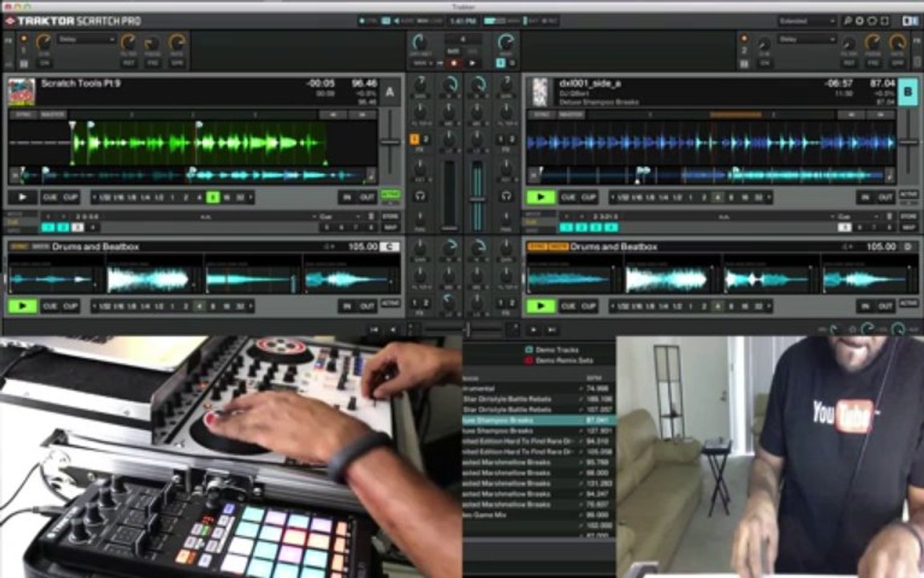924x578 pixels.
Task: Toggle MASTER on Deck B
Action: (569, 115)
